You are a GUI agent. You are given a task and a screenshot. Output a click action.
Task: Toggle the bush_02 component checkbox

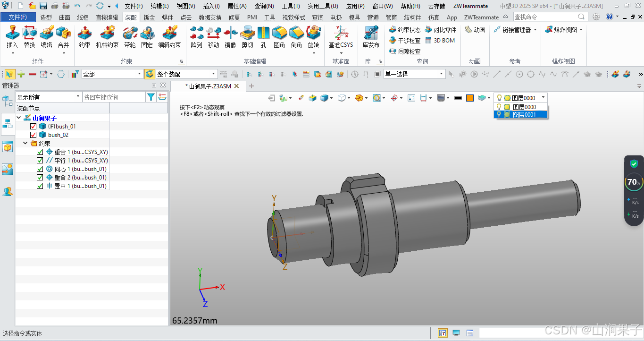33,135
